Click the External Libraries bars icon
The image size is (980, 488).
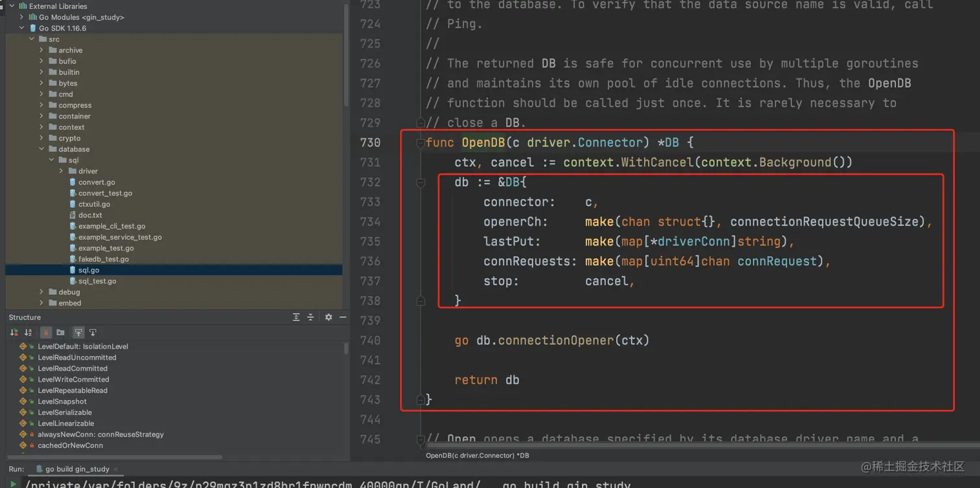(x=23, y=6)
